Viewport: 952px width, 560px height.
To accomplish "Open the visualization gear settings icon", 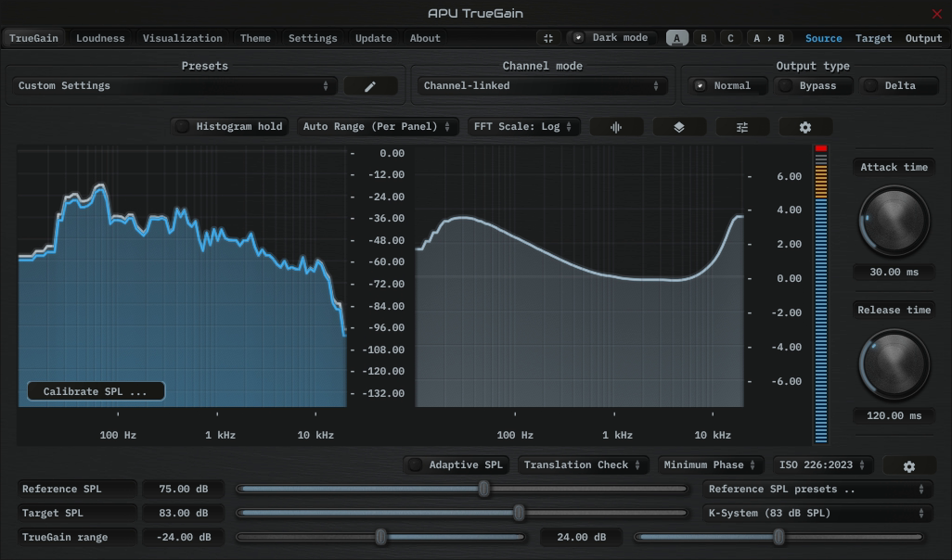I will pyautogui.click(x=805, y=127).
